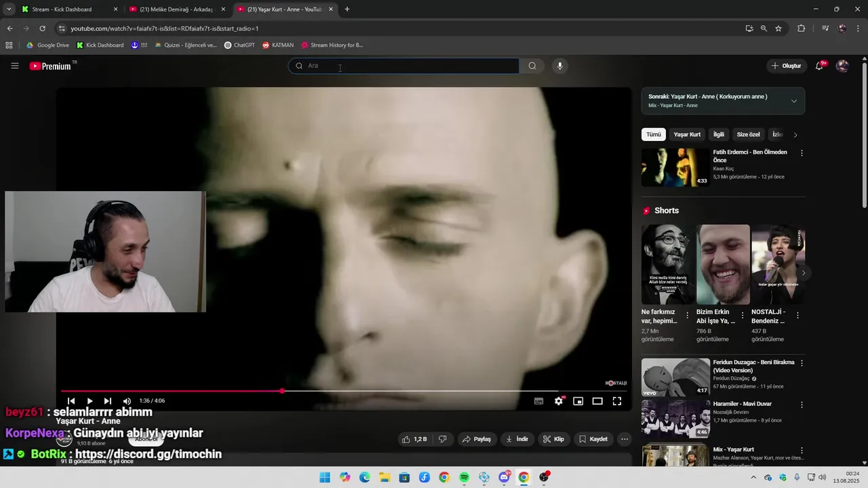Focus the Ara search field

coord(403,66)
